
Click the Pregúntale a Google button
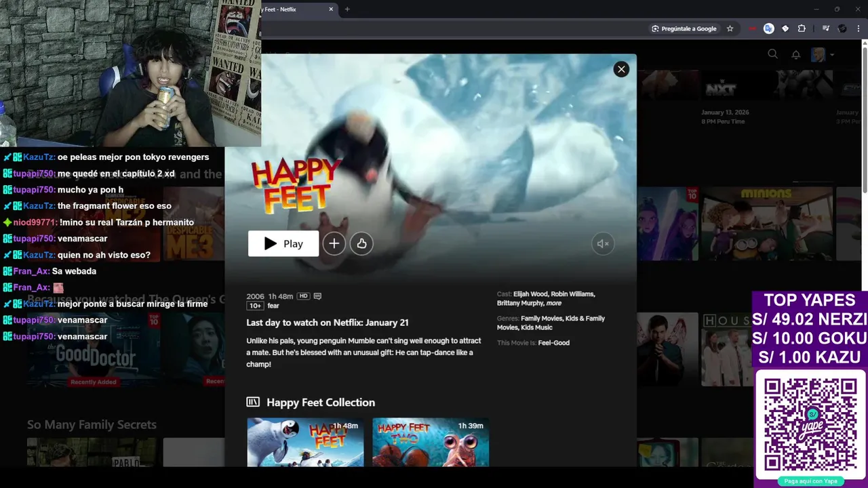tap(684, 28)
